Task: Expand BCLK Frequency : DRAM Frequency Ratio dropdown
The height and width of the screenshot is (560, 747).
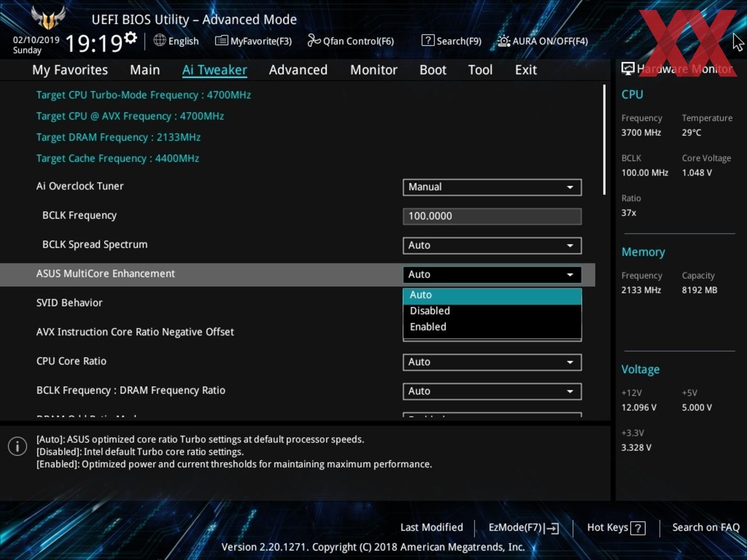Action: pyautogui.click(x=492, y=391)
